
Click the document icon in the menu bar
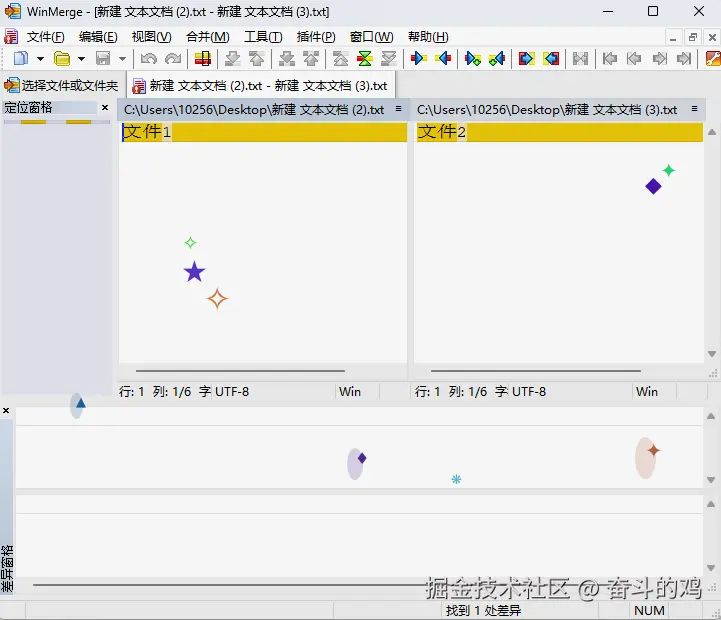click(x=11, y=37)
